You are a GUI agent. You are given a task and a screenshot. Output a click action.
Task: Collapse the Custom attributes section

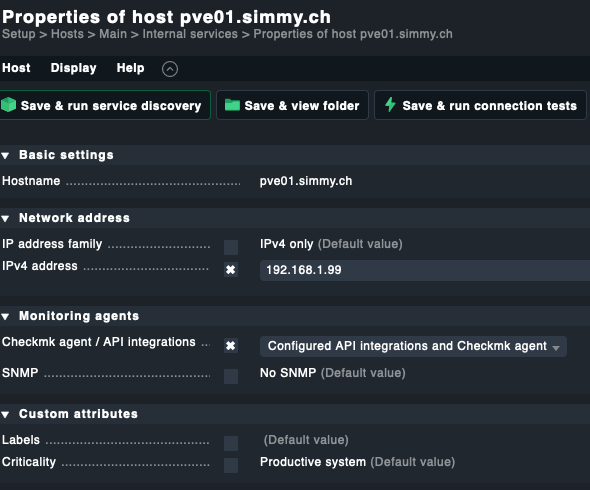(x=5, y=414)
